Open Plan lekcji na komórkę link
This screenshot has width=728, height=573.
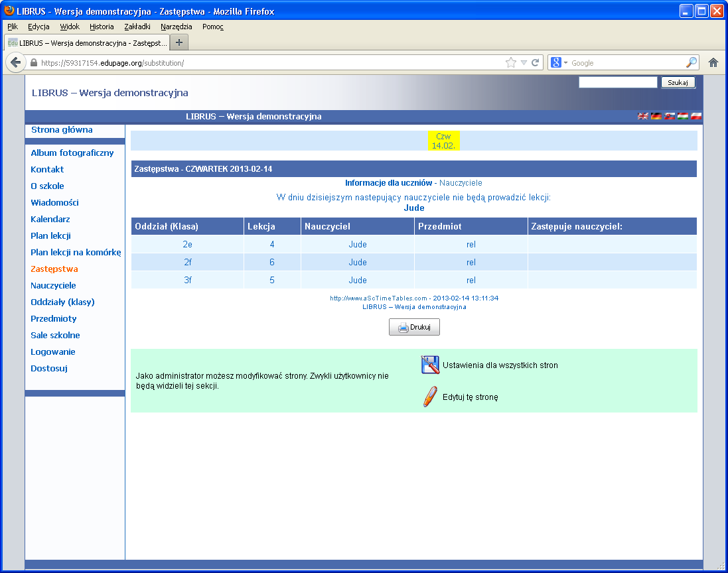click(76, 253)
